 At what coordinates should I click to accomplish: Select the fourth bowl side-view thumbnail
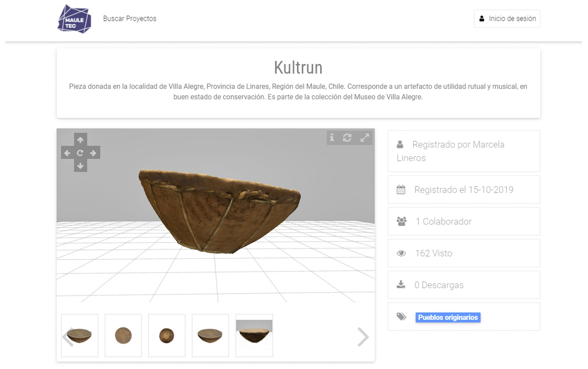coord(210,335)
